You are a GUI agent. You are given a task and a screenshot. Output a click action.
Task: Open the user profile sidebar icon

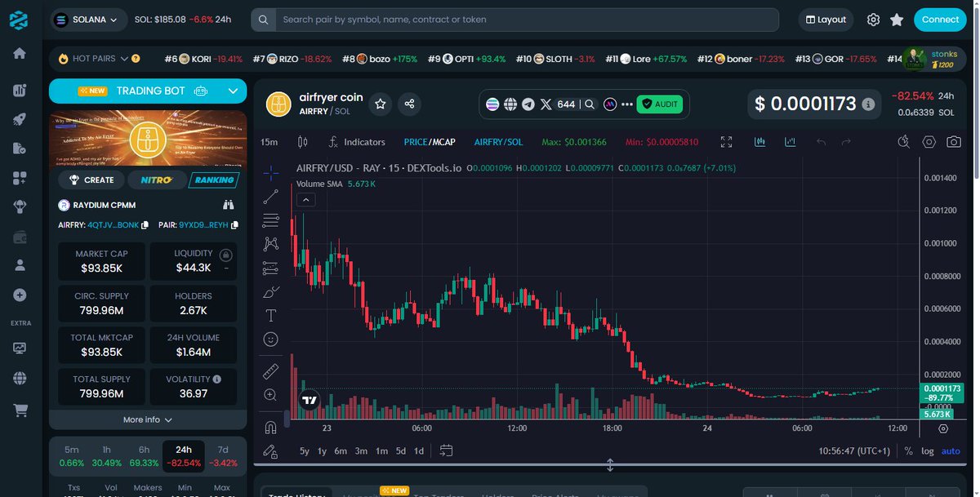click(x=20, y=265)
